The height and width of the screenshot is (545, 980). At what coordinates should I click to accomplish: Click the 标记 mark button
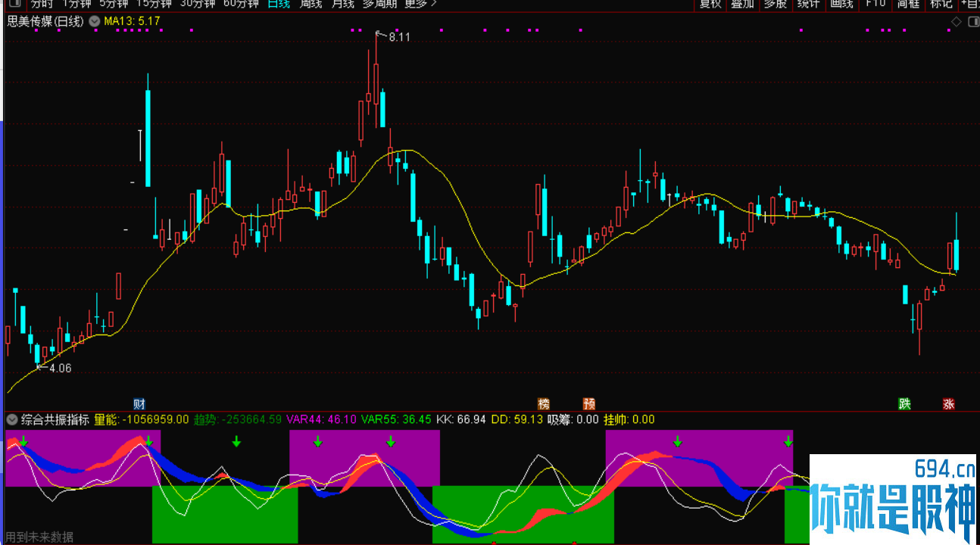[x=941, y=4]
